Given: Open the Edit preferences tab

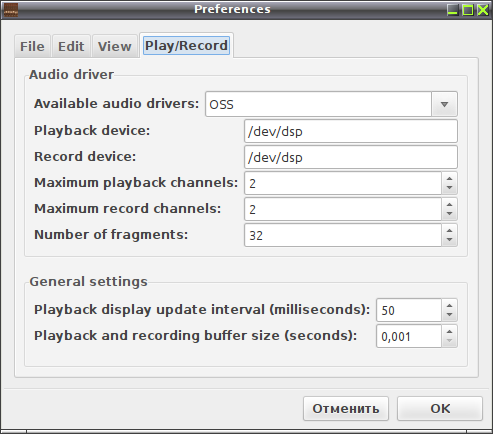Looking at the screenshot, I should 71,46.
